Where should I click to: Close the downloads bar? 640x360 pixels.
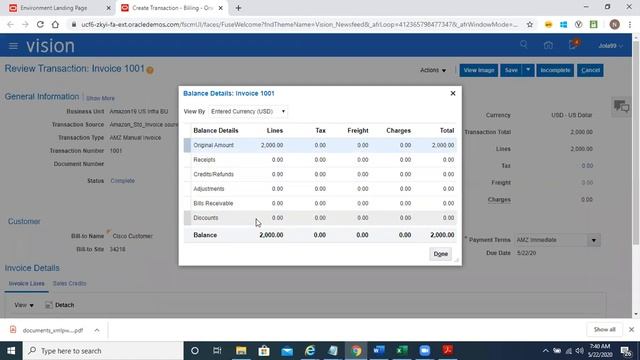631,329
